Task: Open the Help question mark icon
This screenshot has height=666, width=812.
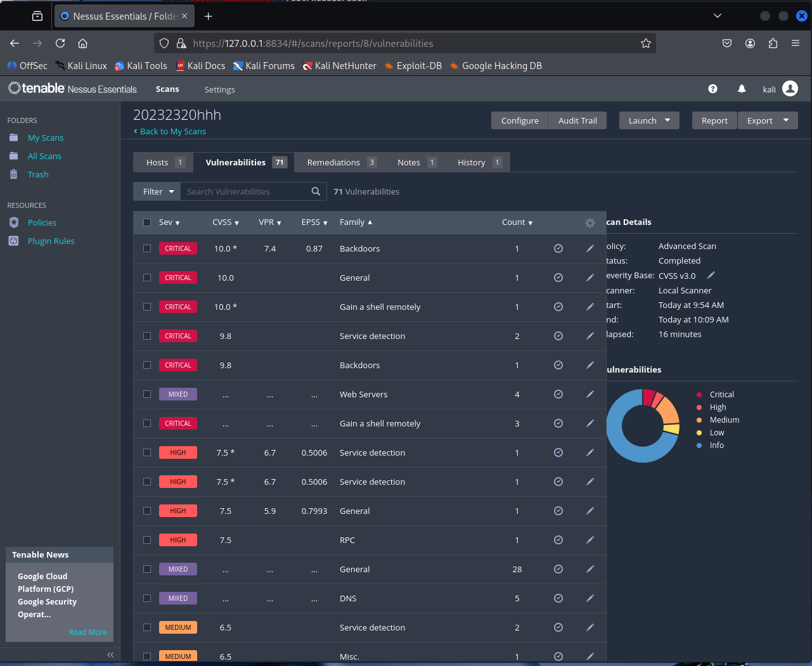Action: [712, 89]
